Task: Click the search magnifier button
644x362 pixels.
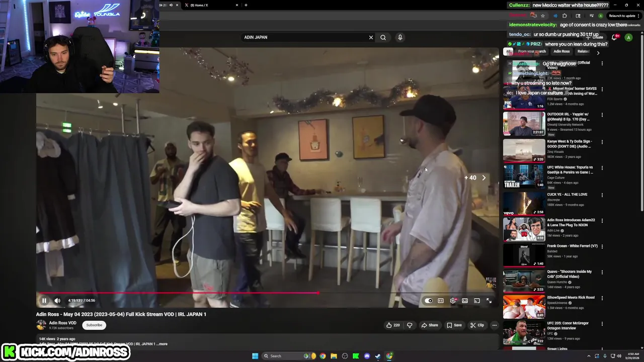Action: click(x=383, y=37)
